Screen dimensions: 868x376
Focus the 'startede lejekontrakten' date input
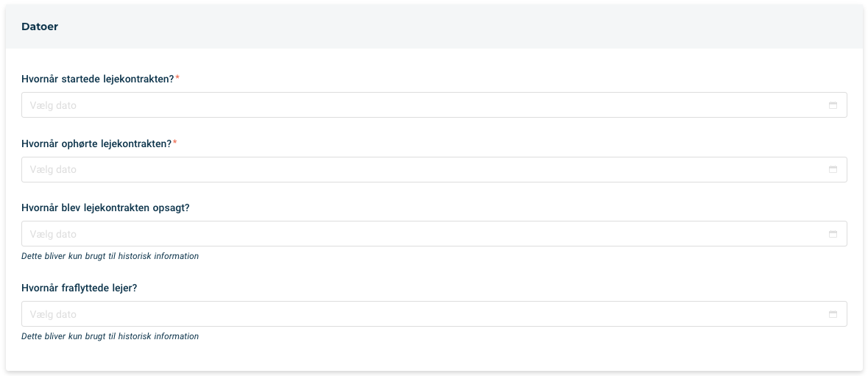[434, 105]
